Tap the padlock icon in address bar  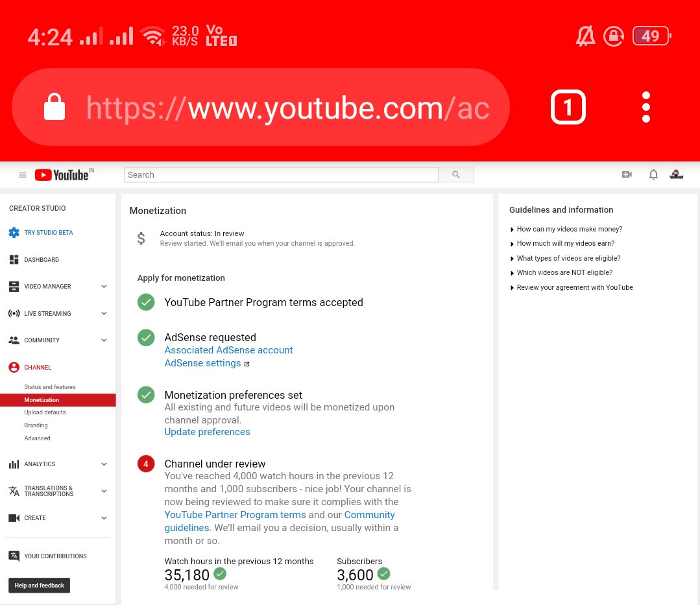point(54,107)
